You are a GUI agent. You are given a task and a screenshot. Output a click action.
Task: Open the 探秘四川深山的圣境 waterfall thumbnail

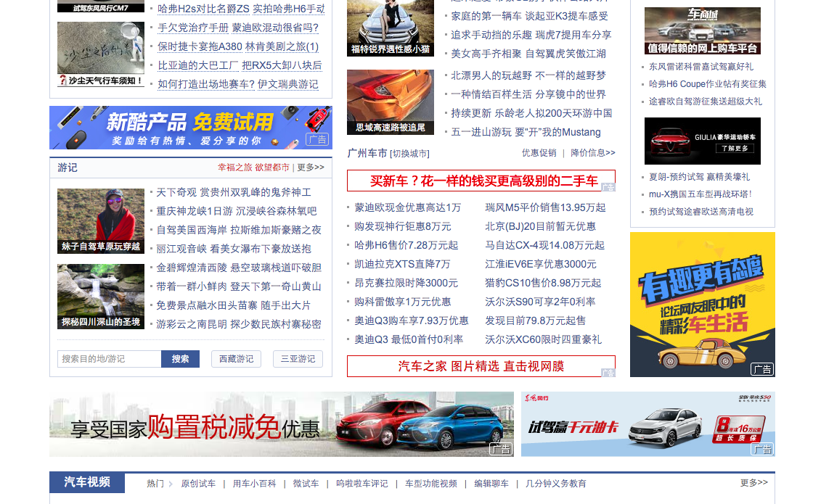pyautogui.click(x=101, y=297)
